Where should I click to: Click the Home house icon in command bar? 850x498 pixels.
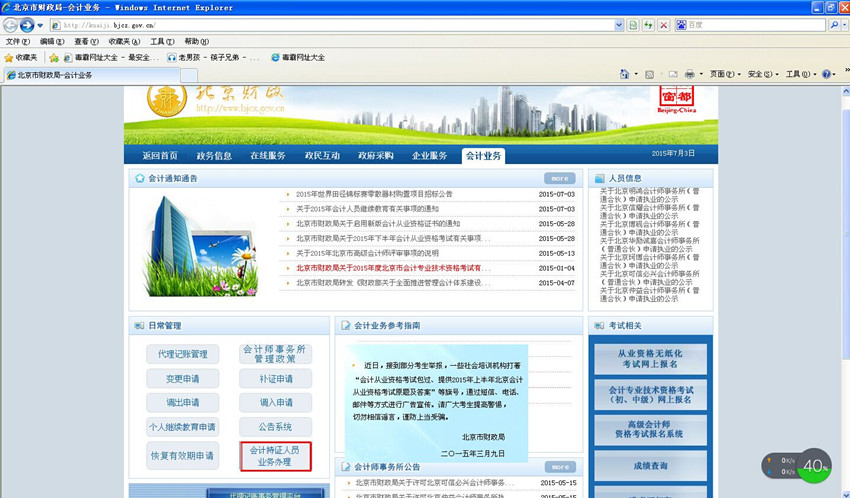tap(624, 74)
